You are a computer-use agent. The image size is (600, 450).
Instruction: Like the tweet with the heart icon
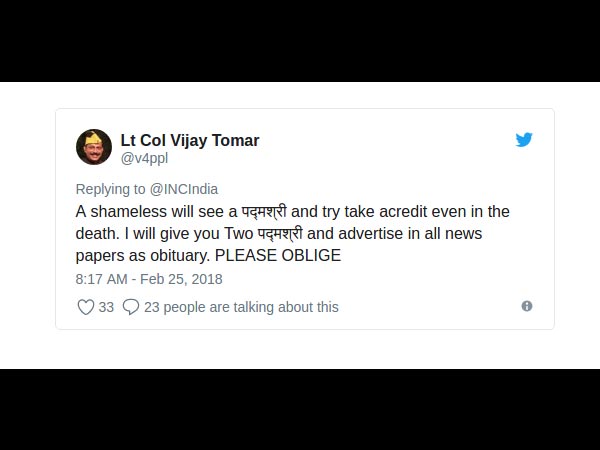[86, 307]
